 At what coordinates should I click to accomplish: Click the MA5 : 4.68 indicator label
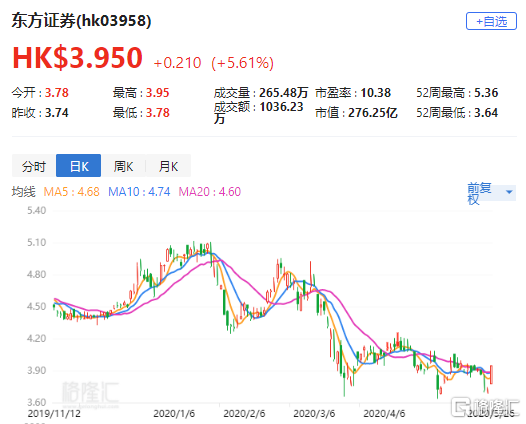coord(72,192)
